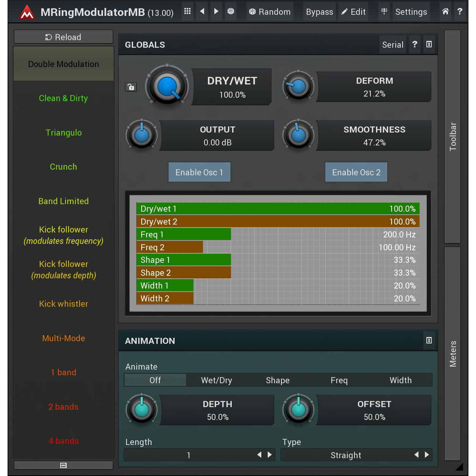
Task: Click the lock icon next to Dry/Wet knob
Action: (x=131, y=87)
